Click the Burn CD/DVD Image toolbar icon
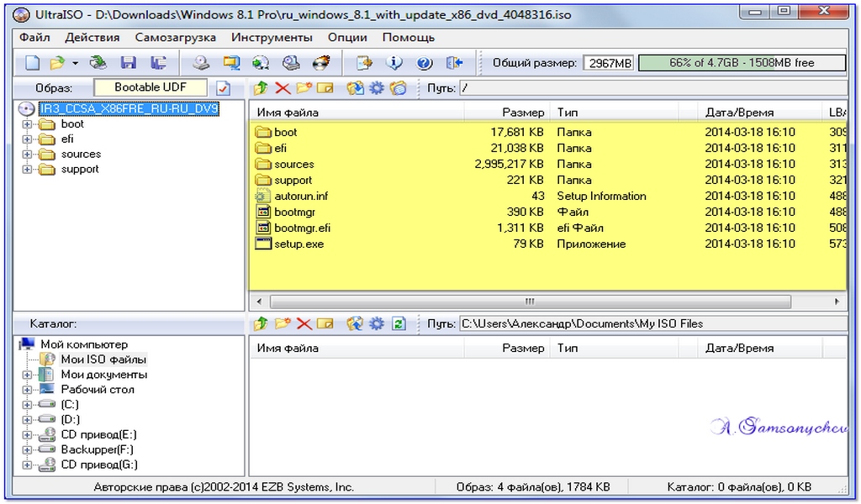This screenshot has height=504, width=861. (321, 63)
